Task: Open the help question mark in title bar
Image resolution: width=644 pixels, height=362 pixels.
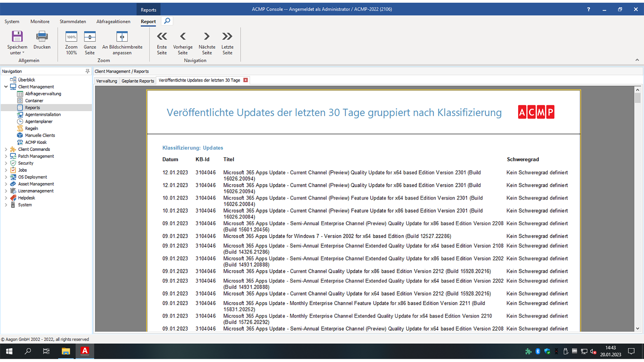Action: 588,9
